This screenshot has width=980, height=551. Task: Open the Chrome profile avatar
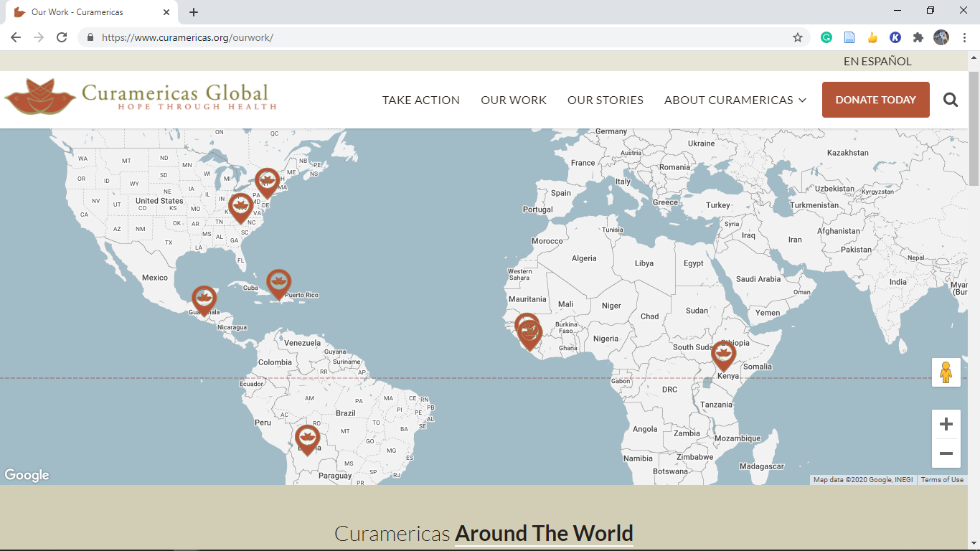pyautogui.click(x=941, y=37)
